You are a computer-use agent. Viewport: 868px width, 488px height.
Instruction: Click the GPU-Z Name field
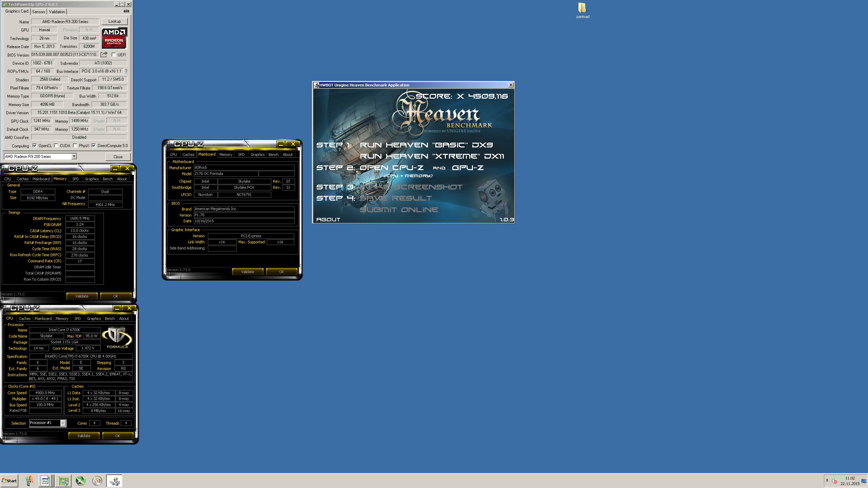[x=65, y=22]
